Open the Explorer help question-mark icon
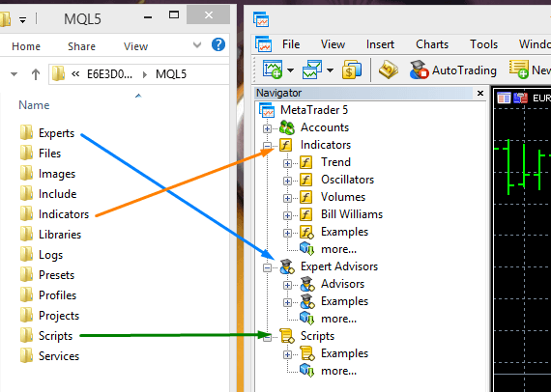 coord(218,45)
